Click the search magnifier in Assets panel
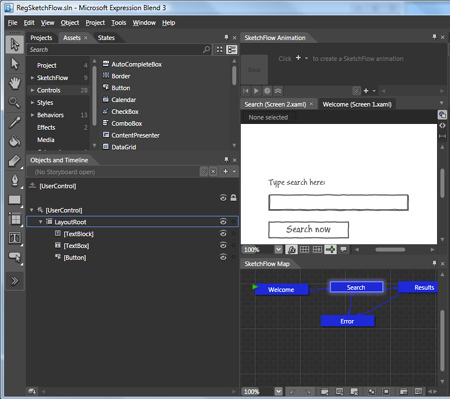Image resolution: width=450 pixels, height=399 pixels. pos(206,49)
